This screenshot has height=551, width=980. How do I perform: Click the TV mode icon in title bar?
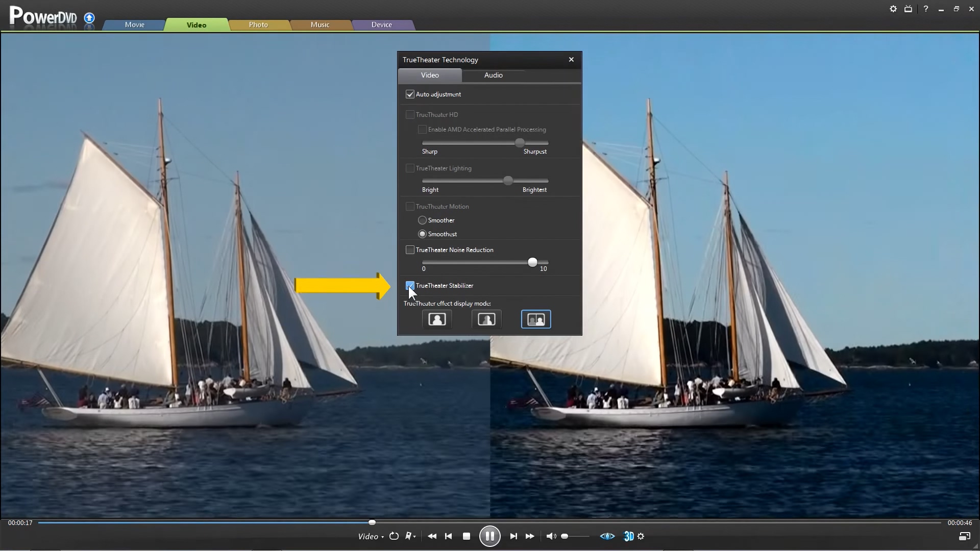[908, 9]
